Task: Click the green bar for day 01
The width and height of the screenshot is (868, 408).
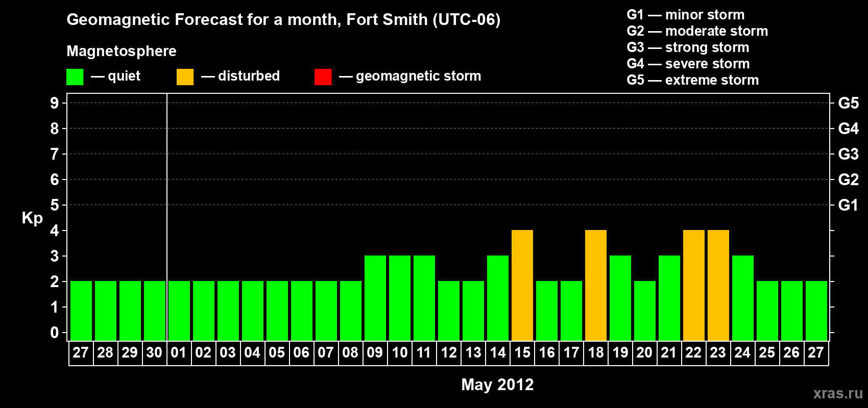Action: [x=179, y=311]
